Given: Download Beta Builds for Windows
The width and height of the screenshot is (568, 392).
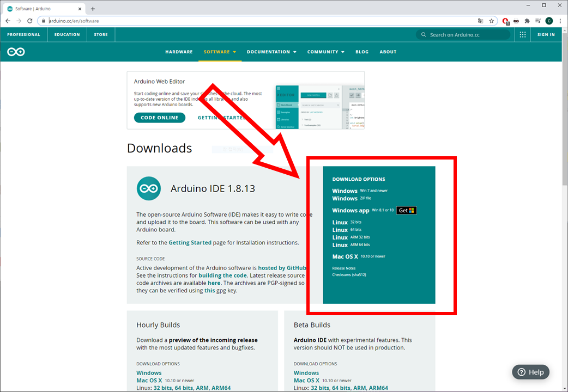Looking at the screenshot, I should coord(306,373).
